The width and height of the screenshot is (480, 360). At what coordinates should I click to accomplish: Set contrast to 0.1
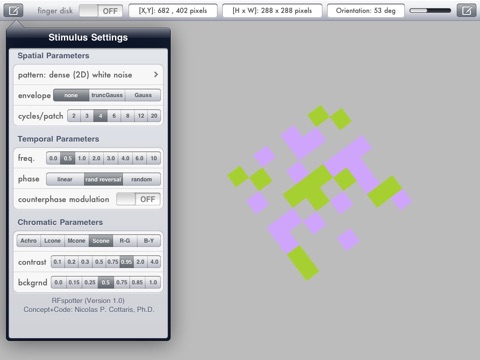[x=58, y=262]
